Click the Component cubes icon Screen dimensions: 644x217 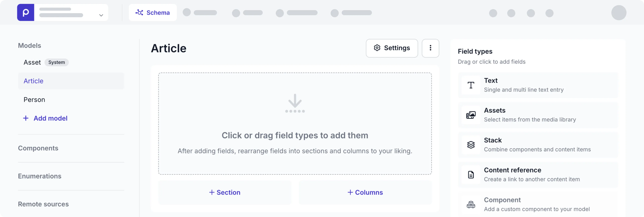pyautogui.click(x=471, y=204)
